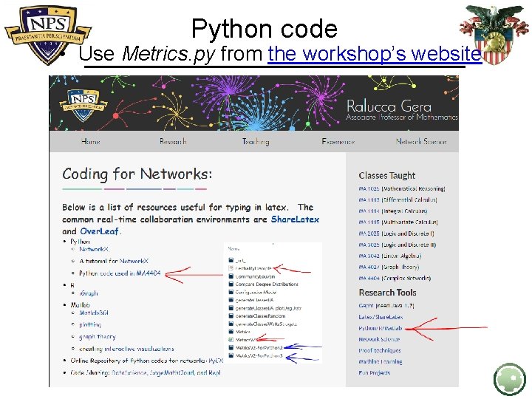This screenshot has height=399, width=532.
Task: Open the folder icon beside MetricsV2-ForPython2
Action: (x=231, y=347)
